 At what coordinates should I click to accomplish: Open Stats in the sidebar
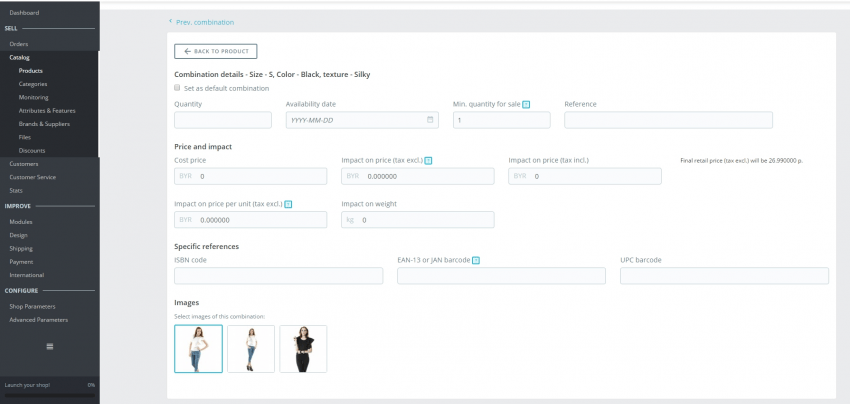(16, 190)
